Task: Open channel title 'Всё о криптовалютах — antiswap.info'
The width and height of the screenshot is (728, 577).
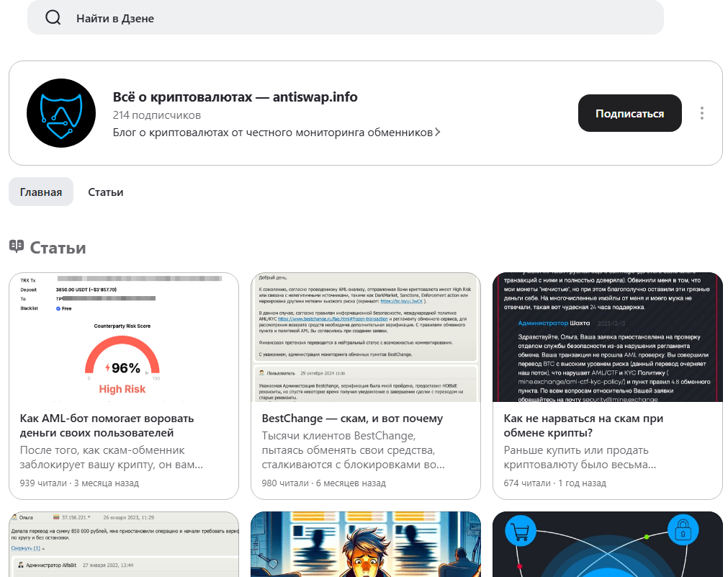Action: tap(235, 97)
